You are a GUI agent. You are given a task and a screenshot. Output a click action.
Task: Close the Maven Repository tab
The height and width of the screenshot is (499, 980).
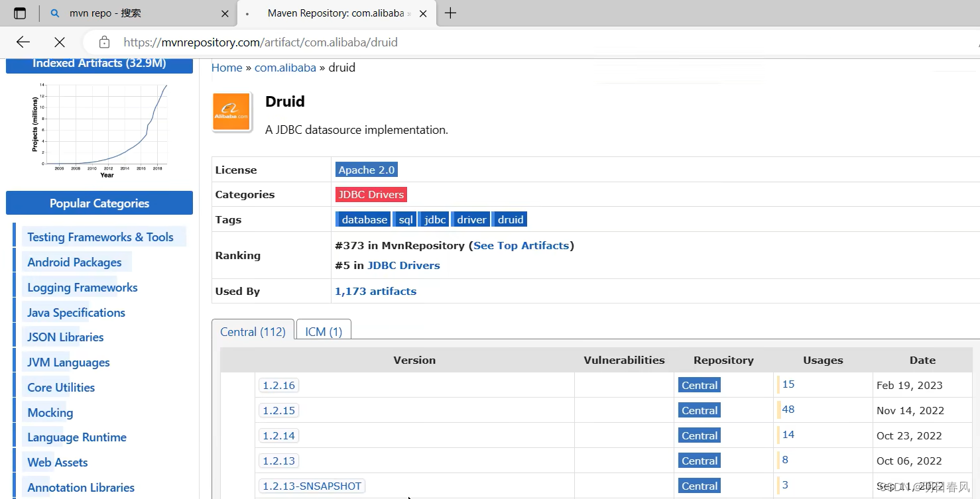click(424, 13)
